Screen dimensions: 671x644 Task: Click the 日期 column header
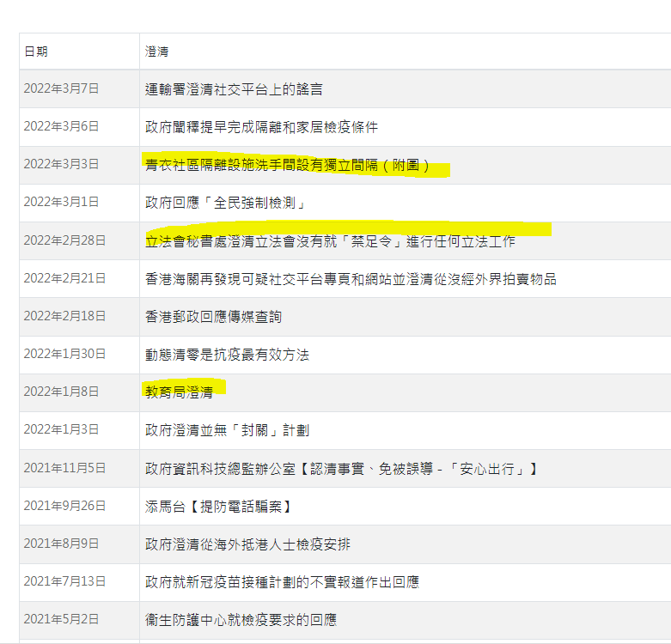(x=79, y=52)
